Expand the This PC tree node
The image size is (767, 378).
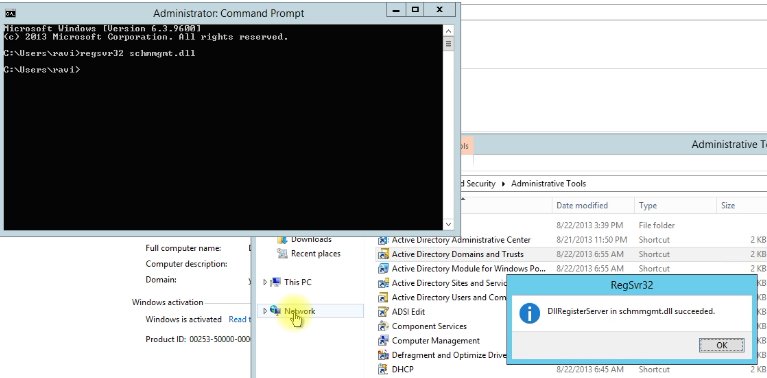(265, 282)
